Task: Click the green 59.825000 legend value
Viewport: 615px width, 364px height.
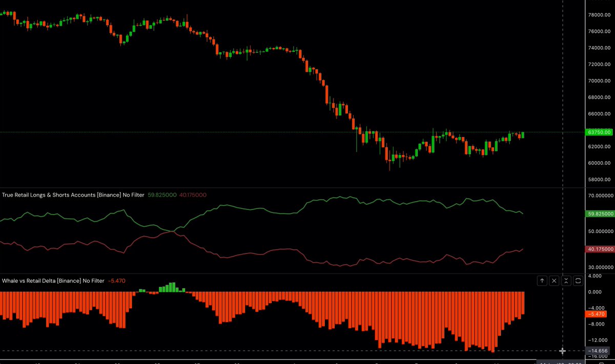Action: pos(162,195)
